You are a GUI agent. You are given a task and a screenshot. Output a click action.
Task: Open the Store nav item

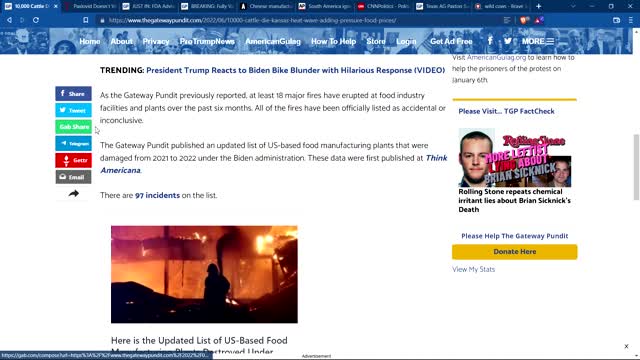click(x=376, y=41)
